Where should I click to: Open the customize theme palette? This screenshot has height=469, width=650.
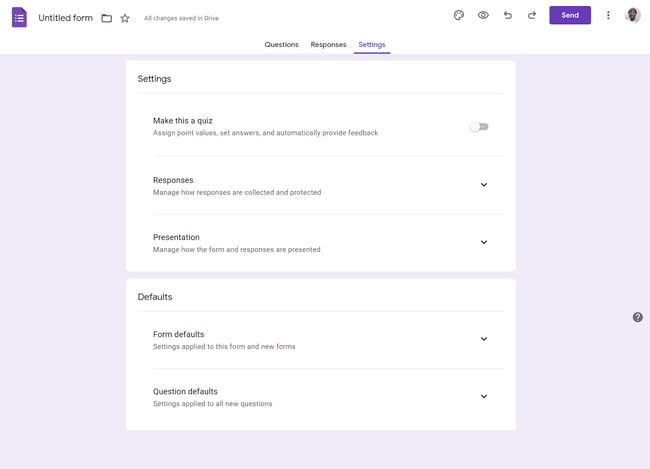pyautogui.click(x=458, y=15)
